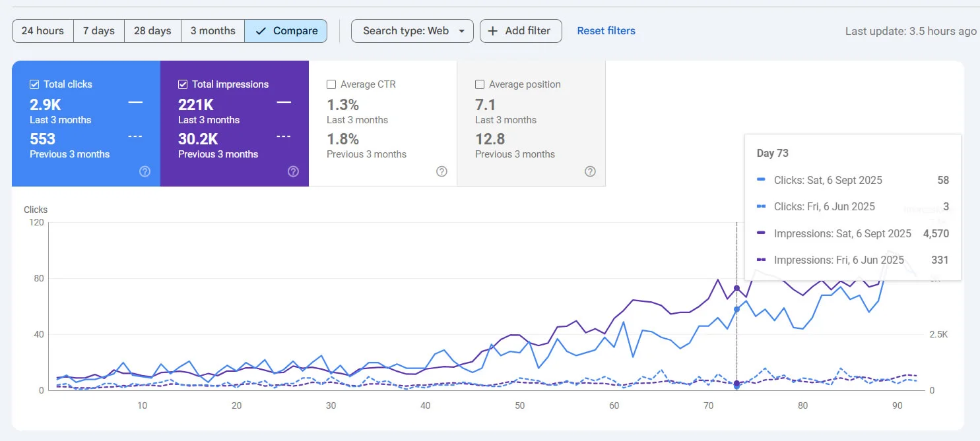Image resolution: width=980 pixels, height=441 pixels.
Task: Enable the Average CTR checkbox
Action: (331, 84)
